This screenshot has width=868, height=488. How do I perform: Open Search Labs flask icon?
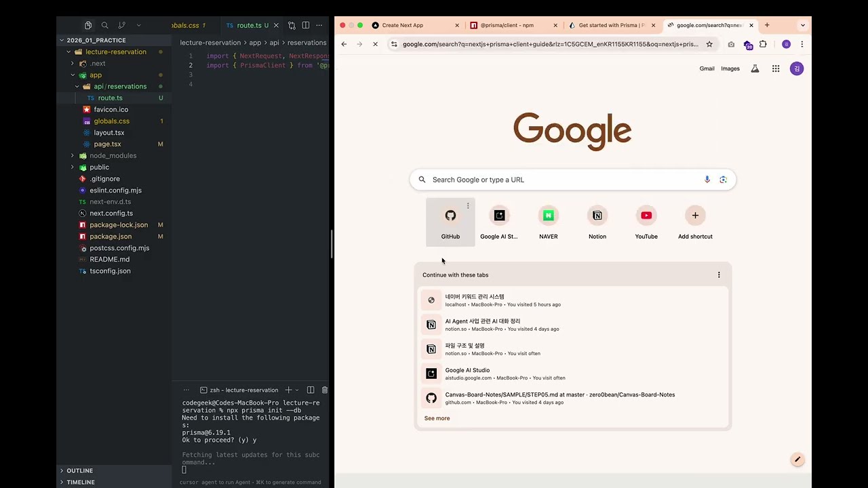point(755,68)
